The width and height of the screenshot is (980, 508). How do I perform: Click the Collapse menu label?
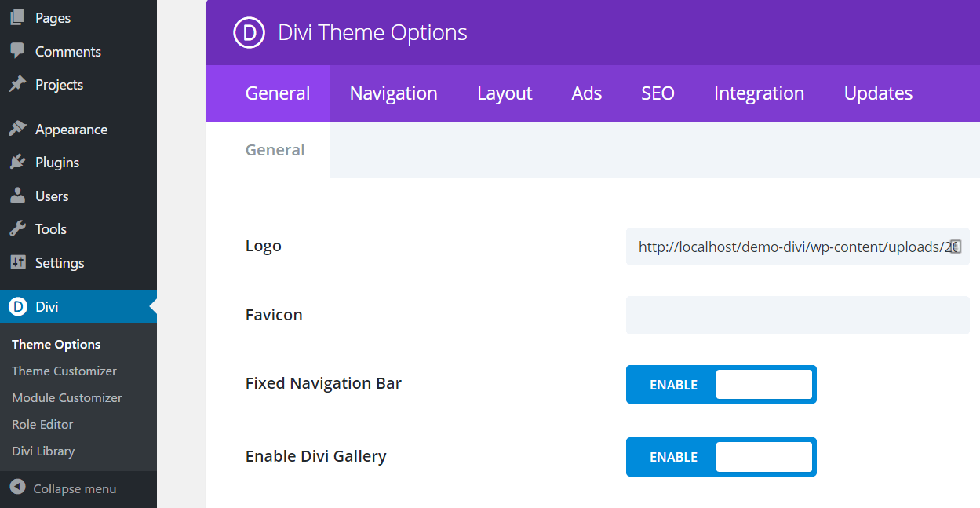click(x=75, y=488)
